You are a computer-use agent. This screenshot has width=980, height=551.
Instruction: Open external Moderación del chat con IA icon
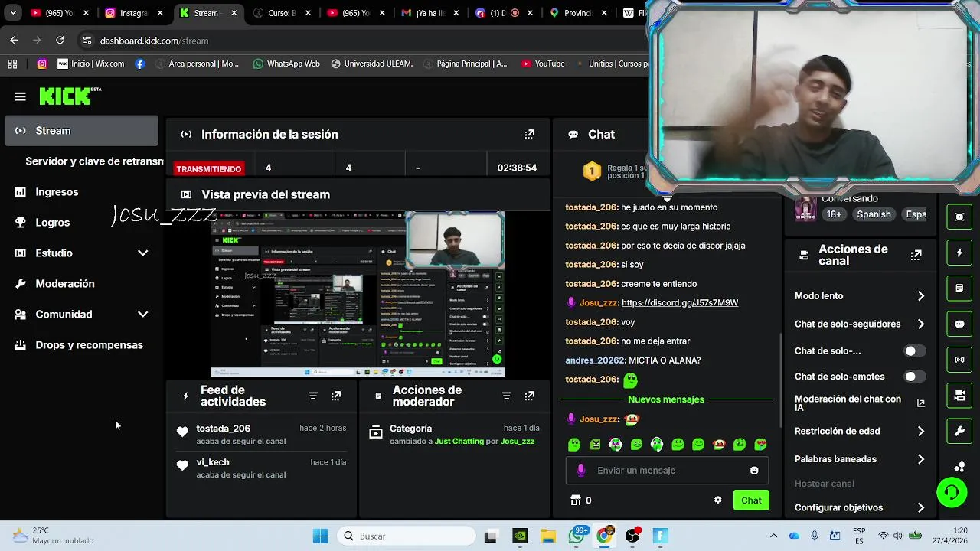tap(921, 403)
